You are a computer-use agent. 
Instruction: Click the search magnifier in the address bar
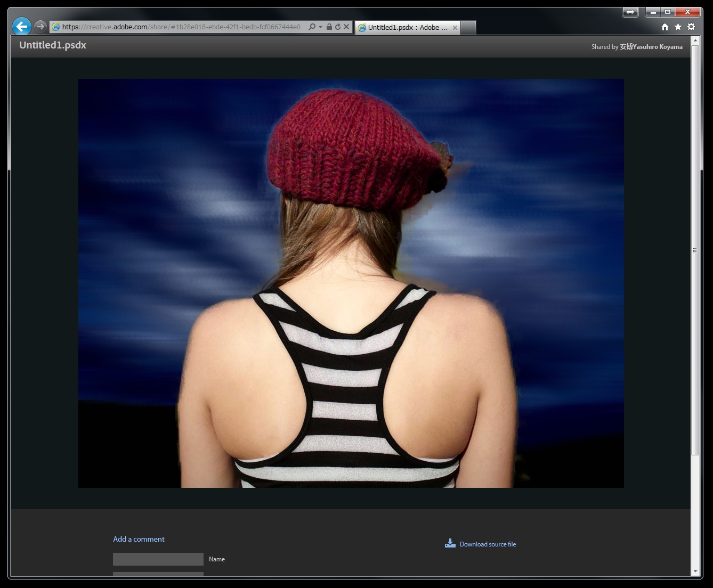[312, 27]
